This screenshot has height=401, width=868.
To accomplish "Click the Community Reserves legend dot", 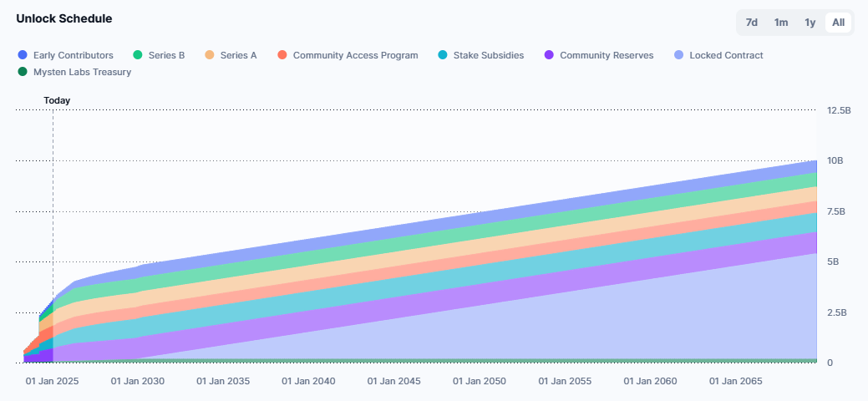I will (x=549, y=55).
